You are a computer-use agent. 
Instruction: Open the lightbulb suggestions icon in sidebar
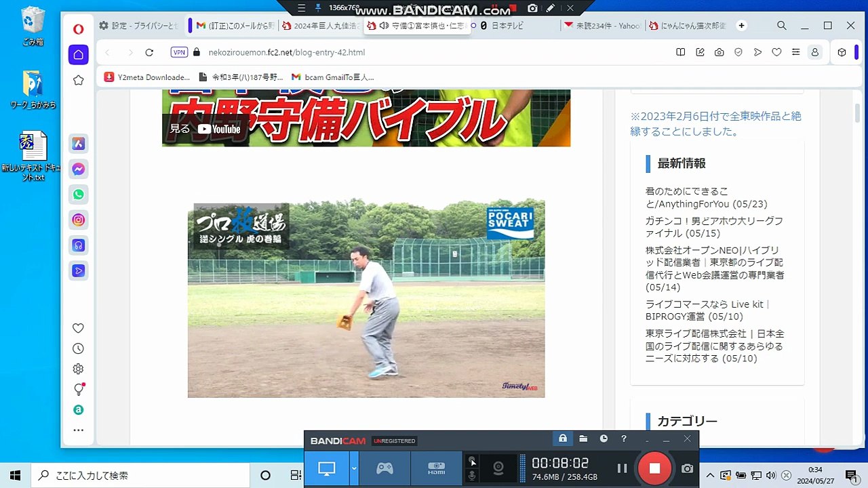(78, 390)
